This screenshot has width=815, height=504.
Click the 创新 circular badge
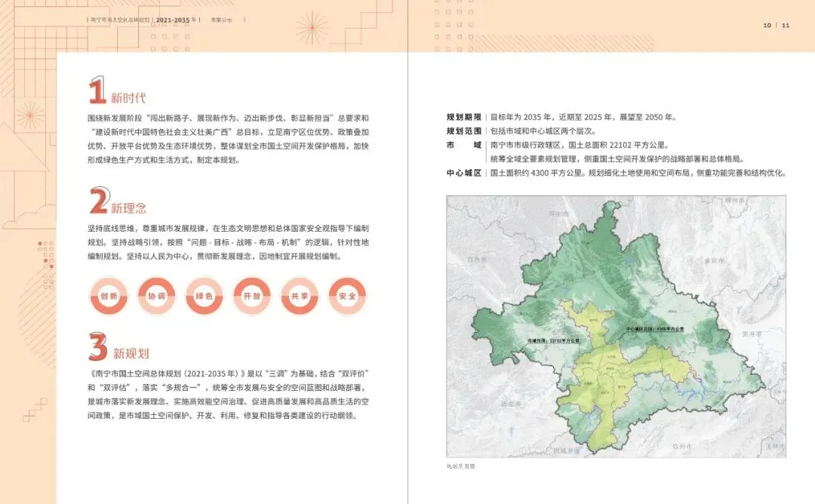[x=109, y=297]
